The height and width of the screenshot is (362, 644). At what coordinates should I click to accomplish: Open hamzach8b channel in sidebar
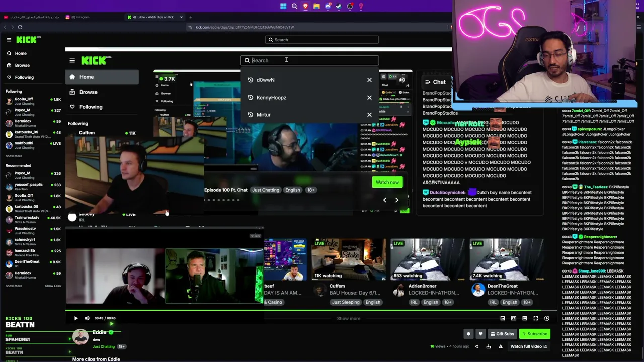(x=33, y=253)
